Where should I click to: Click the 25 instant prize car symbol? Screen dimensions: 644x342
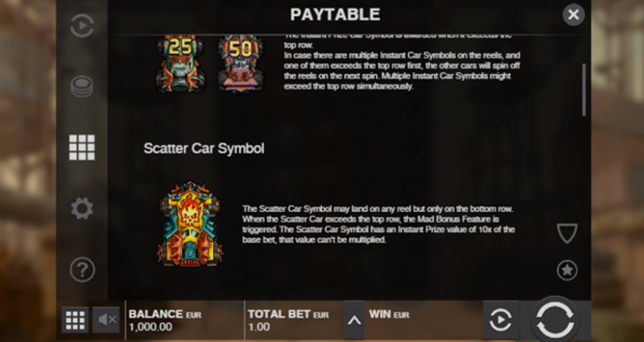(x=180, y=64)
